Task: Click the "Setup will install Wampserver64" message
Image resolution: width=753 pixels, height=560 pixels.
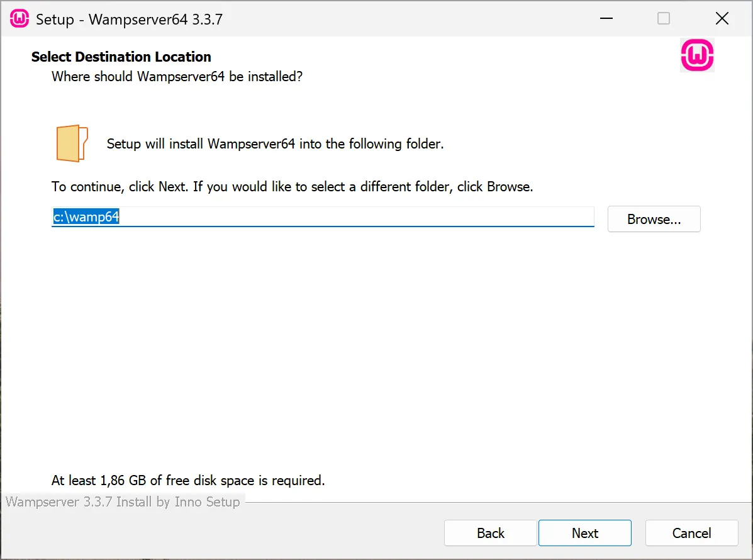Action: (275, 144)
